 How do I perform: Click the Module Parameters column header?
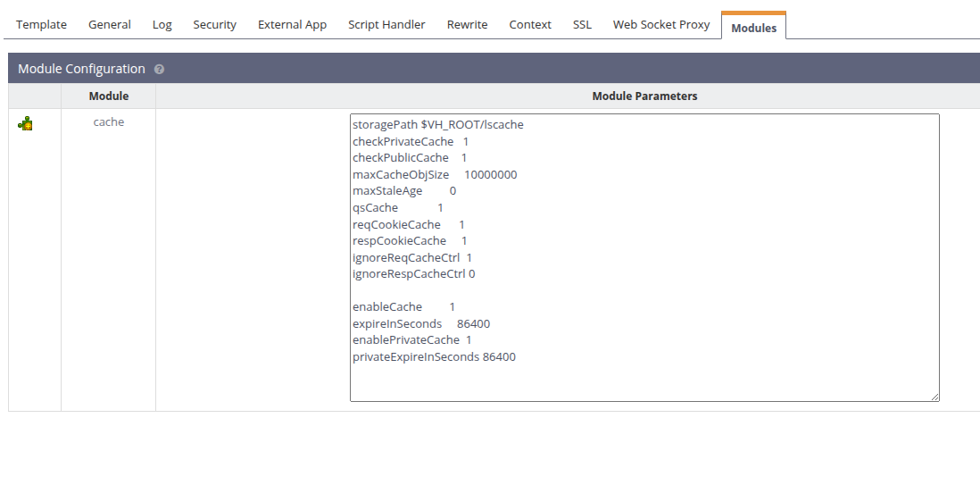coord(644,96)
